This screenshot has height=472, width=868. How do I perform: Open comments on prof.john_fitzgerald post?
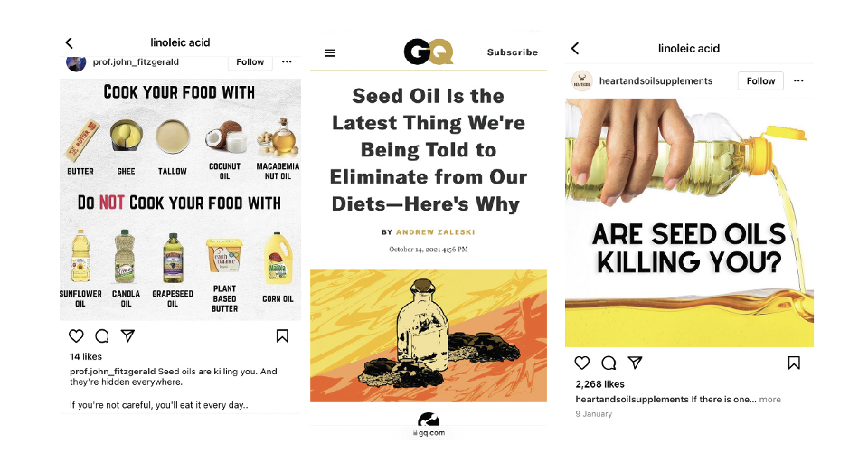click(x=102, y=335)
